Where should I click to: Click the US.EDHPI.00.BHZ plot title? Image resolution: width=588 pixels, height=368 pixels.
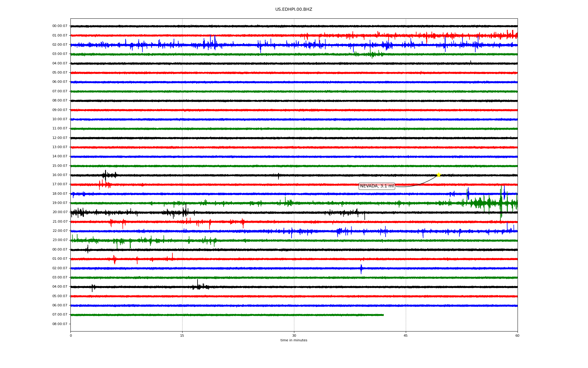pyautogui.click(x=294, y=10)
